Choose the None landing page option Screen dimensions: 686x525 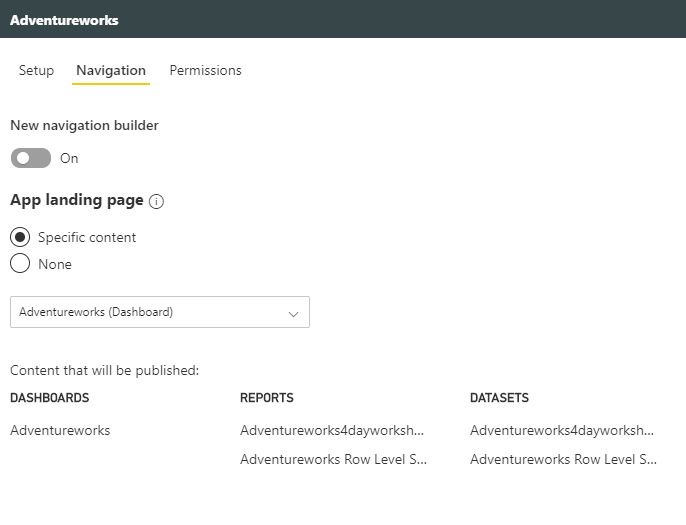pyautogui.click(x=20, y=264)
